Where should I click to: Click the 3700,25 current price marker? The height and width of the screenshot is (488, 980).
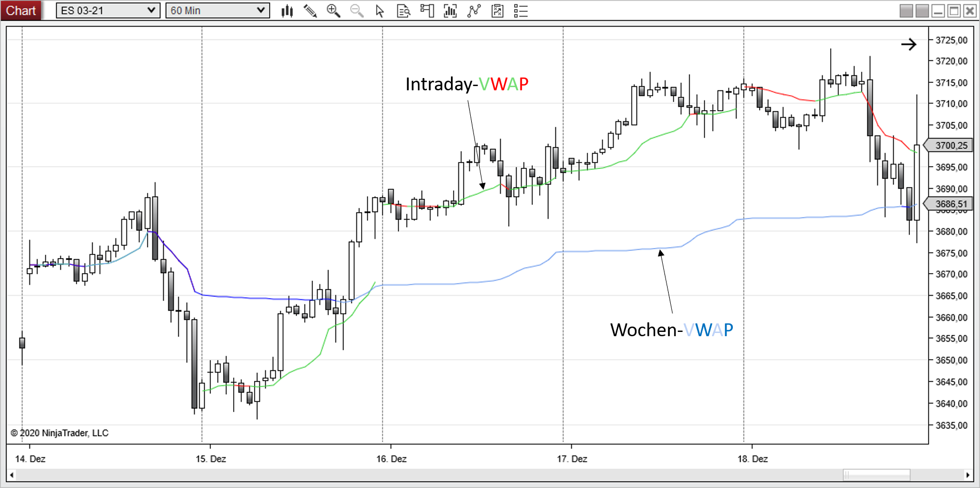[948, 145]
